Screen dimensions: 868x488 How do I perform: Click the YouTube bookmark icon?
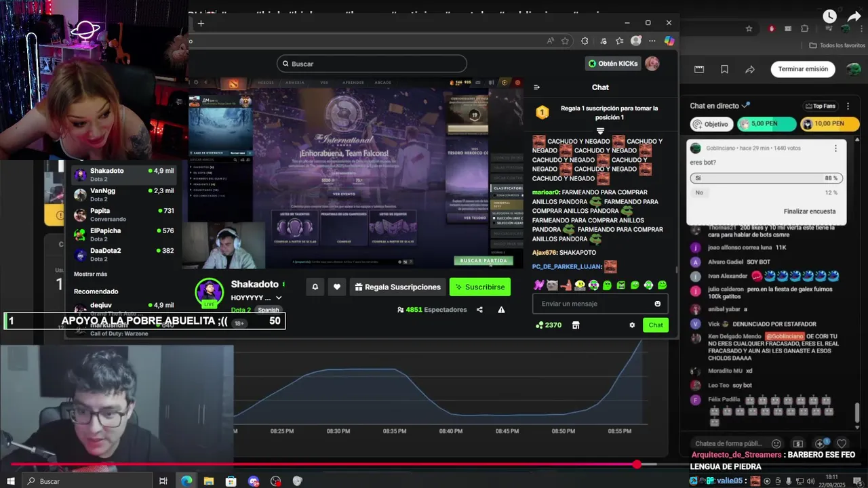click(724, 69)
